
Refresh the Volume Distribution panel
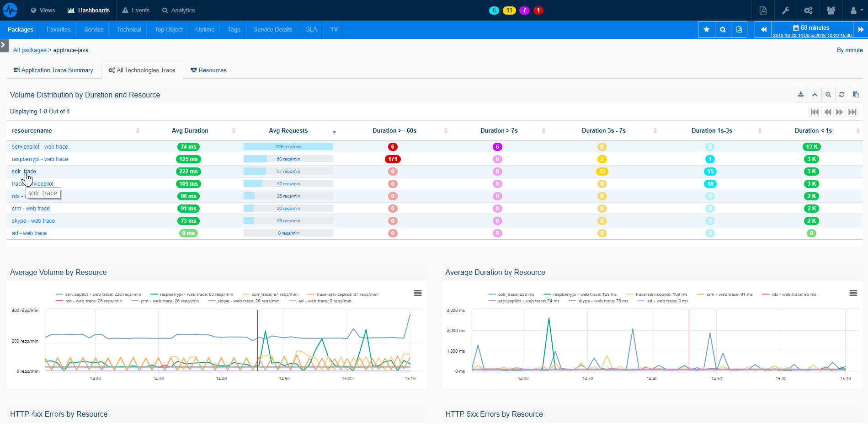point(842,95)
